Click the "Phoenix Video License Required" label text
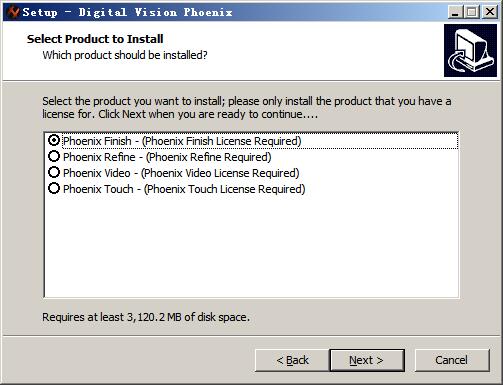The width and height of the screenshot is (503, 385). 220,173
